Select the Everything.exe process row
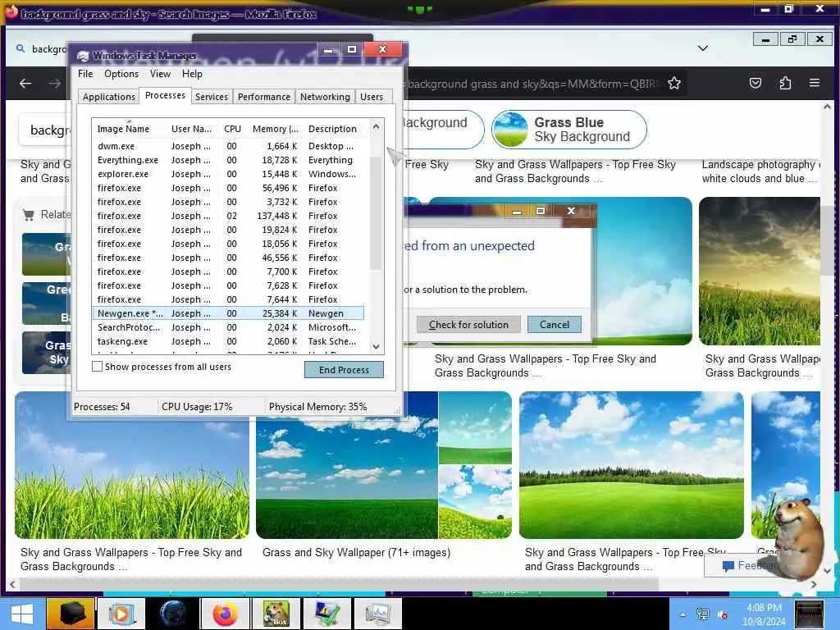The height and width of the screenshot is (630, 840). pos(228,160)
